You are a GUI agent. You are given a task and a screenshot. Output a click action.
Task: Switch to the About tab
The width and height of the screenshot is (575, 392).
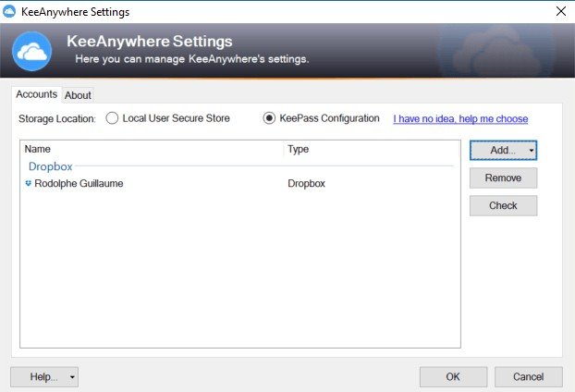click(78, 95)
